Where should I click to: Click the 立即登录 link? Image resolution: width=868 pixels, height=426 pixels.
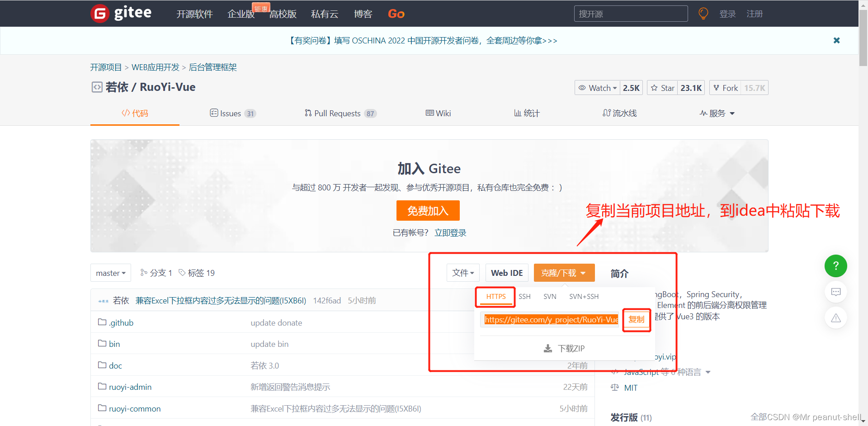[x=450, y=232]
